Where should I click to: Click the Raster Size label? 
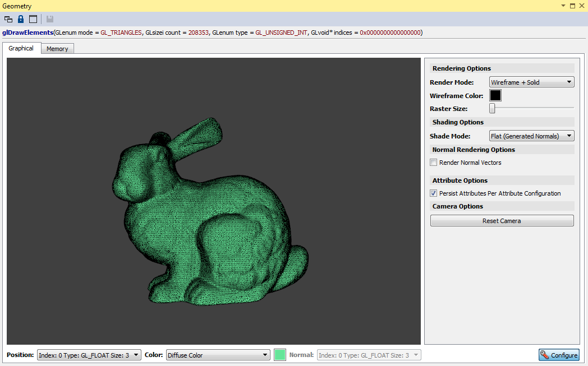coord(448,109)
